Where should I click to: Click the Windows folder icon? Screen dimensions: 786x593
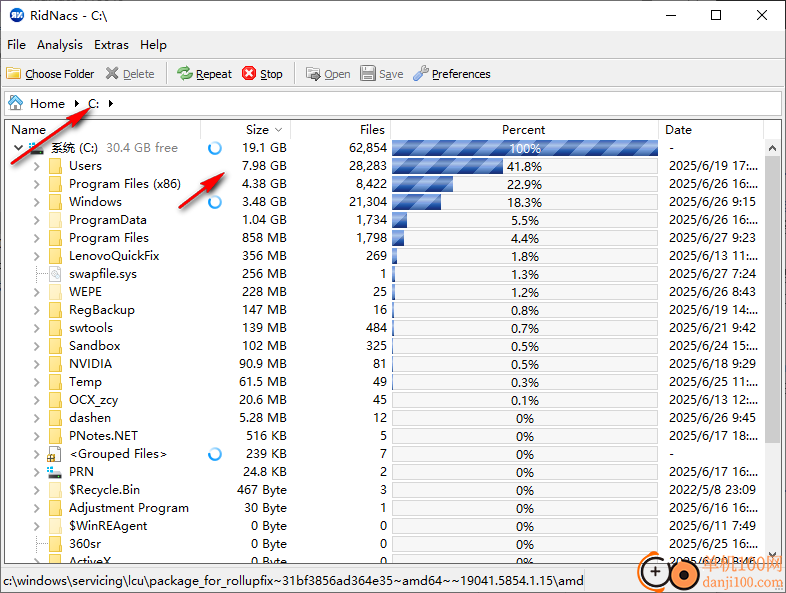pyautogui.click(x=56, y=202)
